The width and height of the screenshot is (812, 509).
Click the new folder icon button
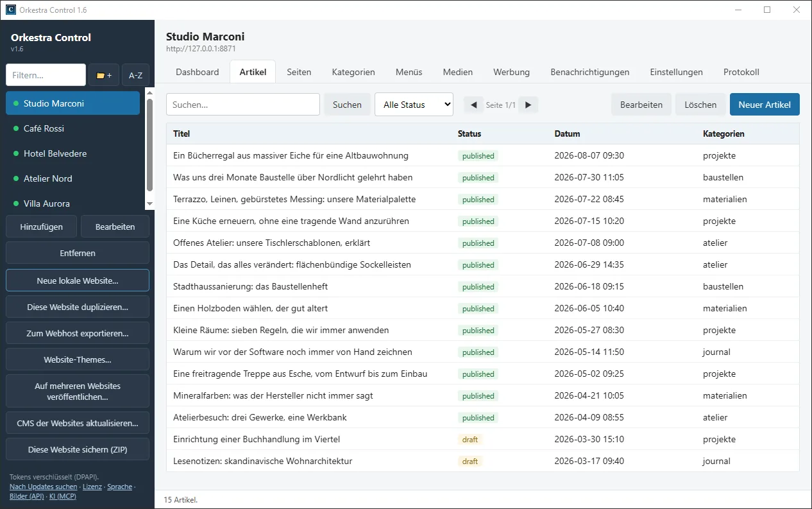[104, 75]
